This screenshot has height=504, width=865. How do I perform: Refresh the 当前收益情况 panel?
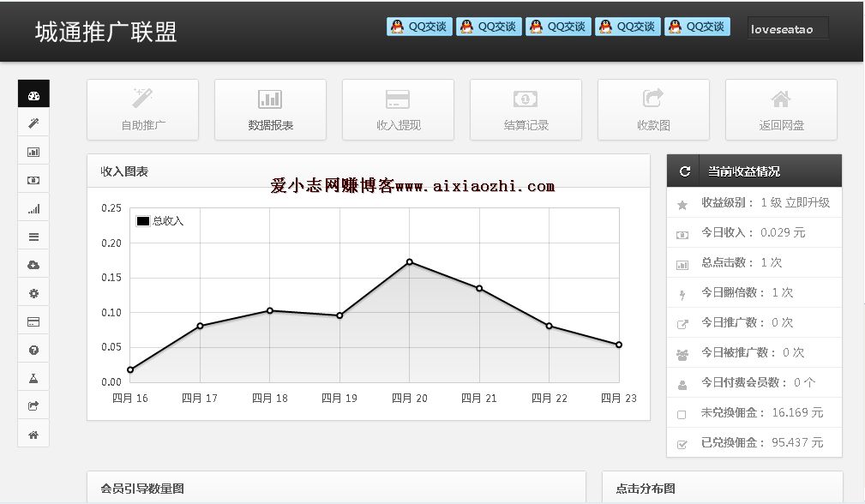[x=684, y=171]
